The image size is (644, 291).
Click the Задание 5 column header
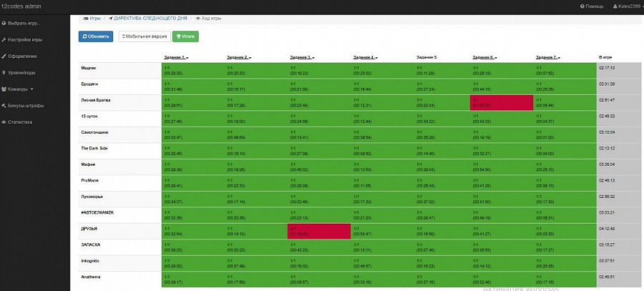tap(426, 58)
